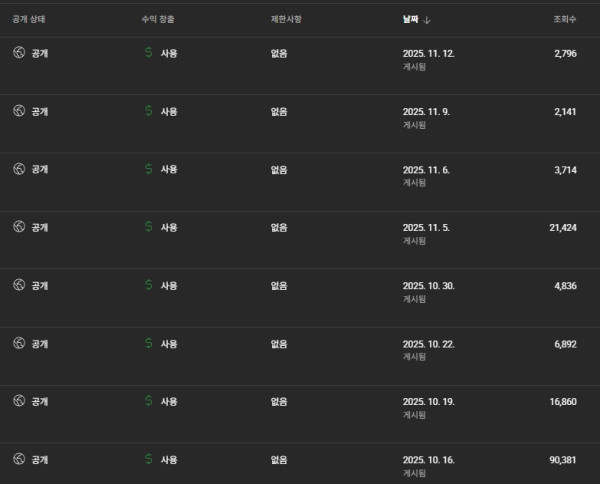Click globe icon in 2025. 10. 30. row
The height and width of the screenshot is (484, 600).
point(18,285)
